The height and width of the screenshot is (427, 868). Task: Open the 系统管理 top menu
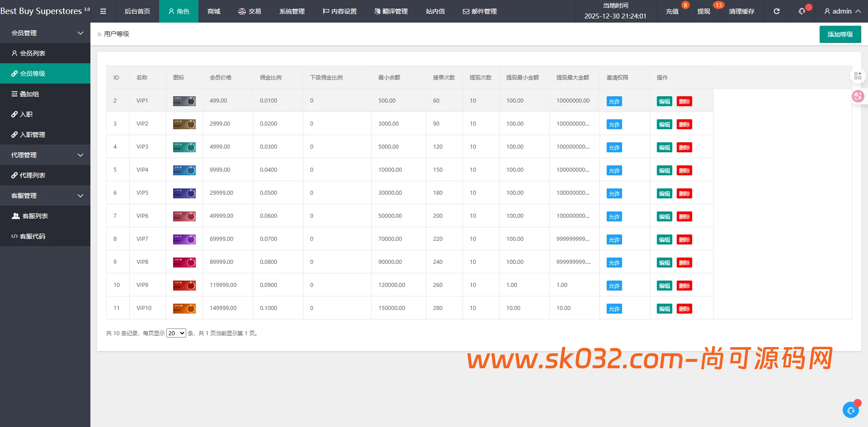coord(292,11)
